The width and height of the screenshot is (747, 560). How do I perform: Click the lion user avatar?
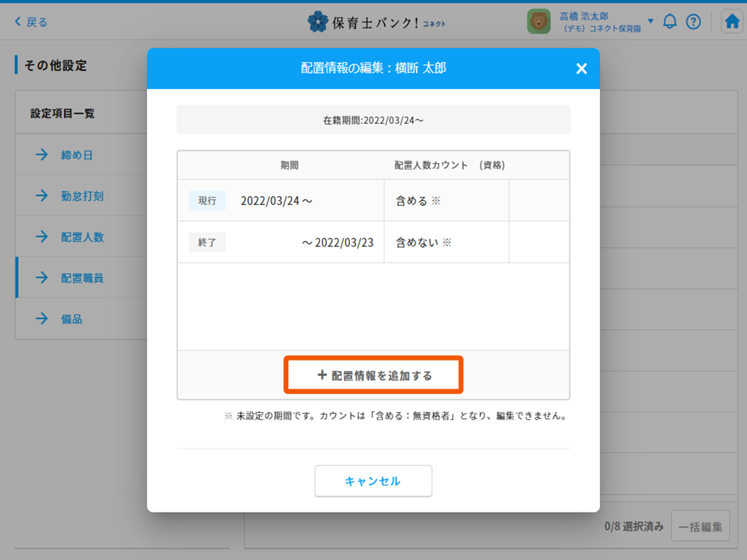(x=538, y=22)
